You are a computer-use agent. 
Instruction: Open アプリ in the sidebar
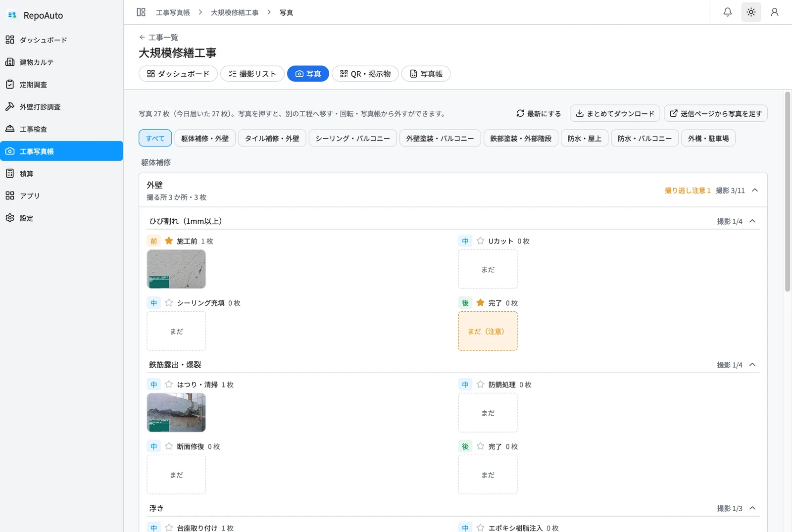tap(61, 195)
